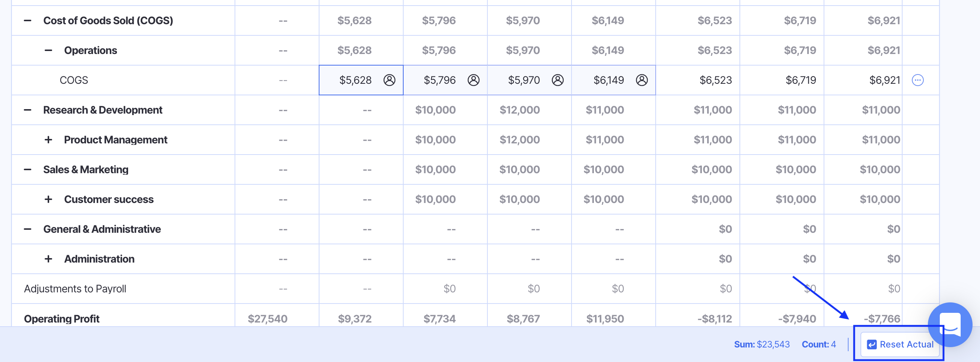
Task: Click person icon in $6,149 COGS cell
Action: (x=642, y=80)
